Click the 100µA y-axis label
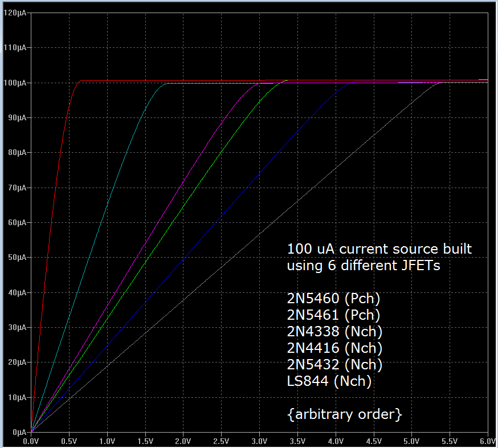Viewport: 498px width, 448px height. coord(15,83)
